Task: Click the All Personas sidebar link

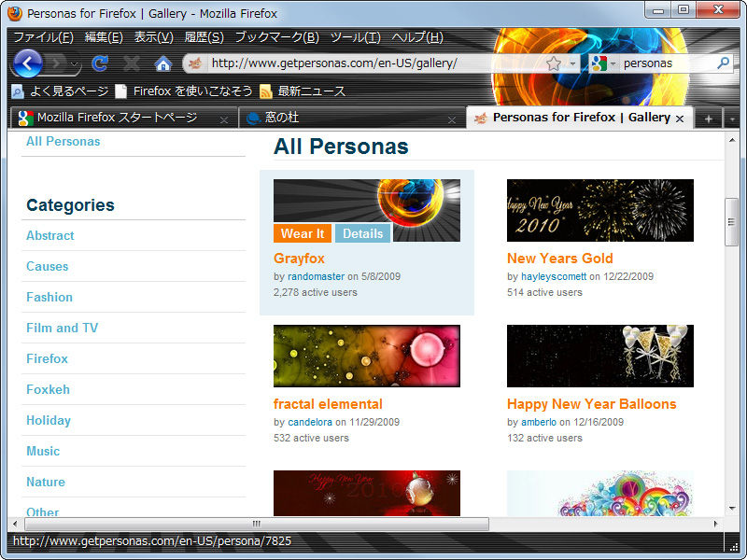Action: [63, 142]
